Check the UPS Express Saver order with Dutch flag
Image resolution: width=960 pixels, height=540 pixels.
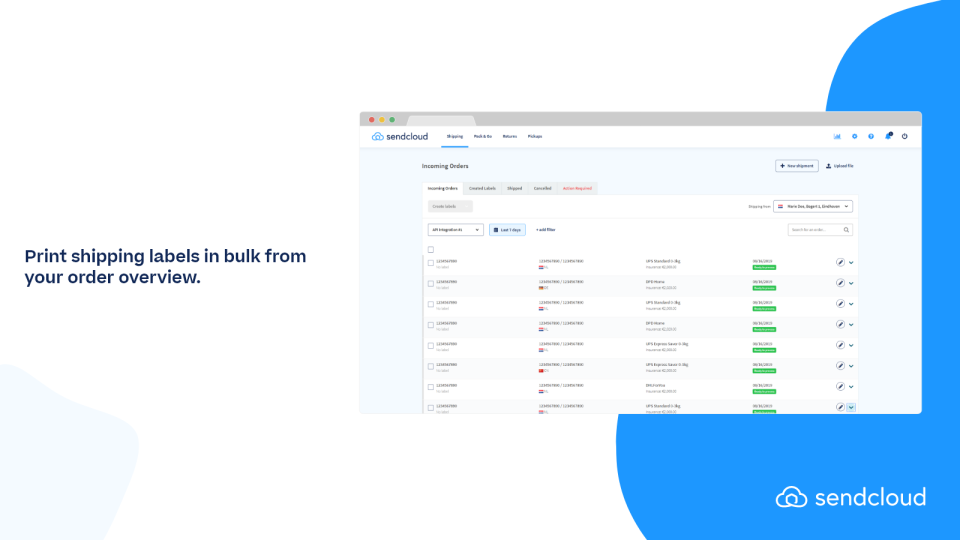coord(430,346)
